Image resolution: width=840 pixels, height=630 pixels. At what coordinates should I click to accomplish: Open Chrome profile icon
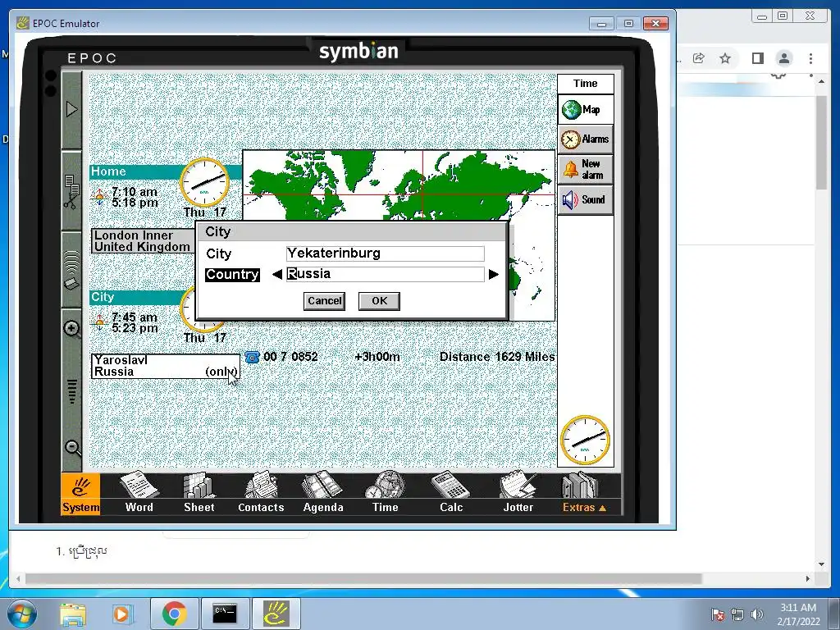[x=783, y=58]
